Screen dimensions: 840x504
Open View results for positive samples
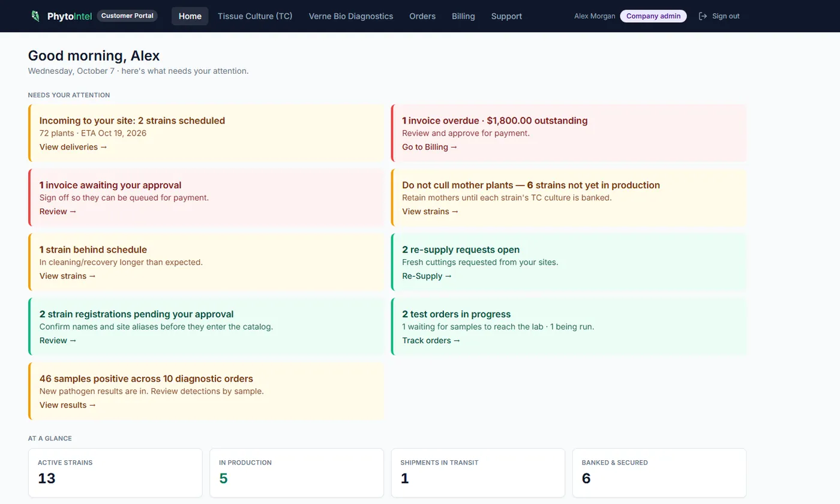click(x=68, y=405)
